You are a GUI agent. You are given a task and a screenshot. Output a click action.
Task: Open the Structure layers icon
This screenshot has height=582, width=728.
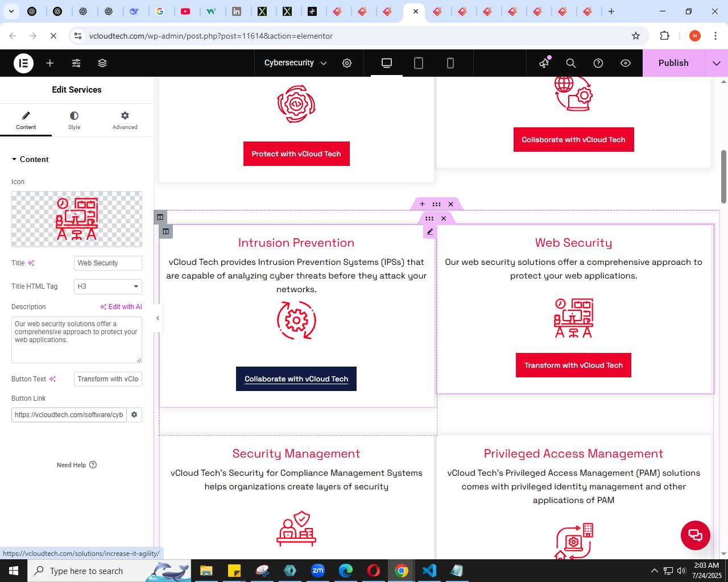pyautogui.click(x=102, y=63)
